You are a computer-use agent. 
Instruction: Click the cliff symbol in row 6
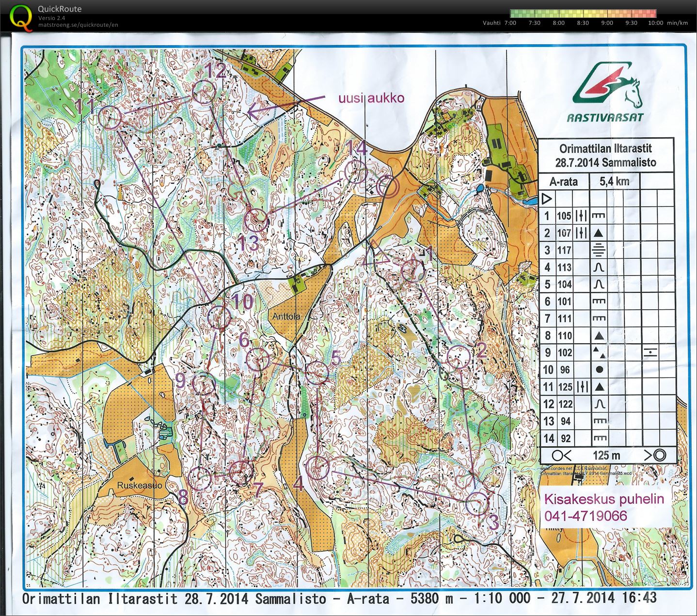(x=599, y=301)
